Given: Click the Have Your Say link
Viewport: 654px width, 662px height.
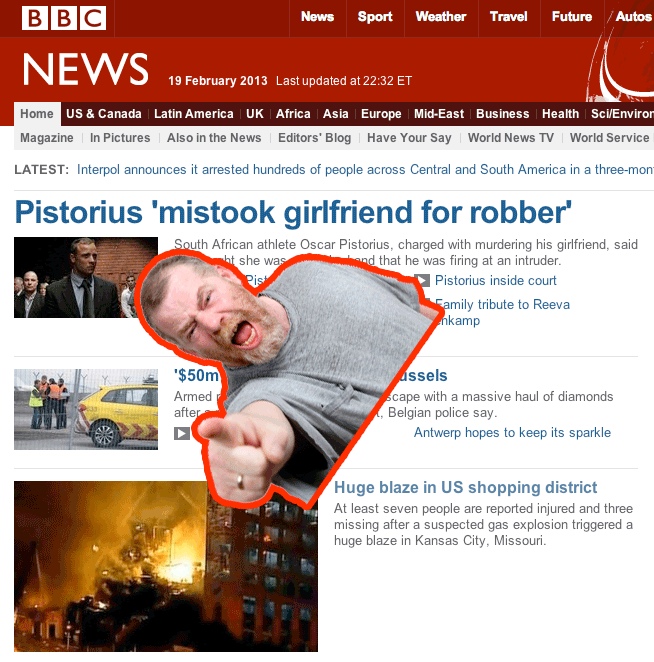Looking at the screenshot, I should (x=409, y=138).
